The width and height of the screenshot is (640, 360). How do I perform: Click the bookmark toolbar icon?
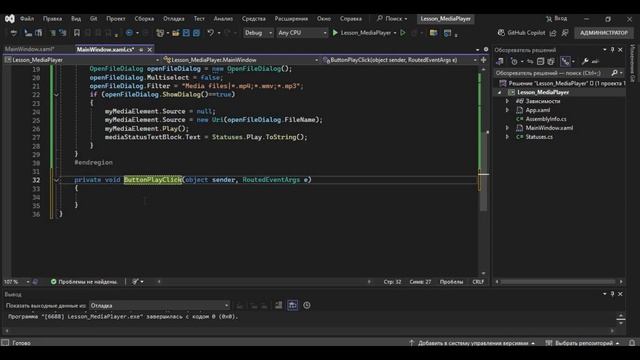(x=76, y=33)
